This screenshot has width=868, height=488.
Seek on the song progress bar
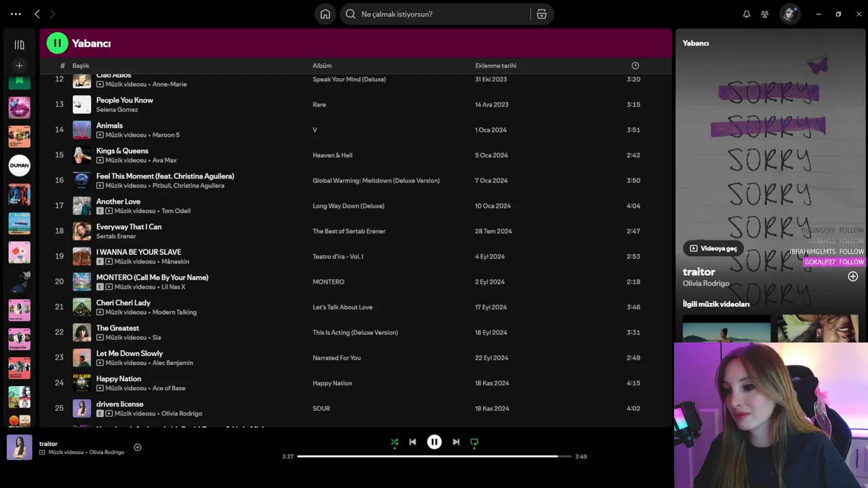pos(434,456)
